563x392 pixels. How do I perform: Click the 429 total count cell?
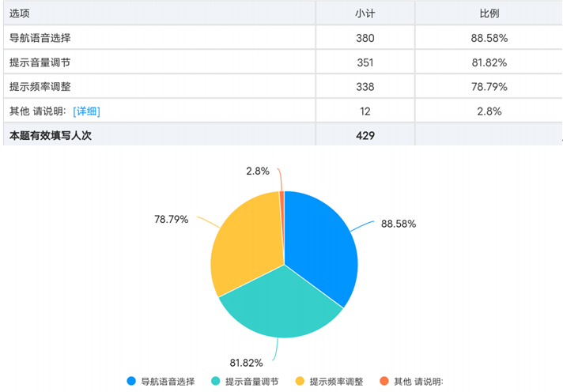coord(365,135)
